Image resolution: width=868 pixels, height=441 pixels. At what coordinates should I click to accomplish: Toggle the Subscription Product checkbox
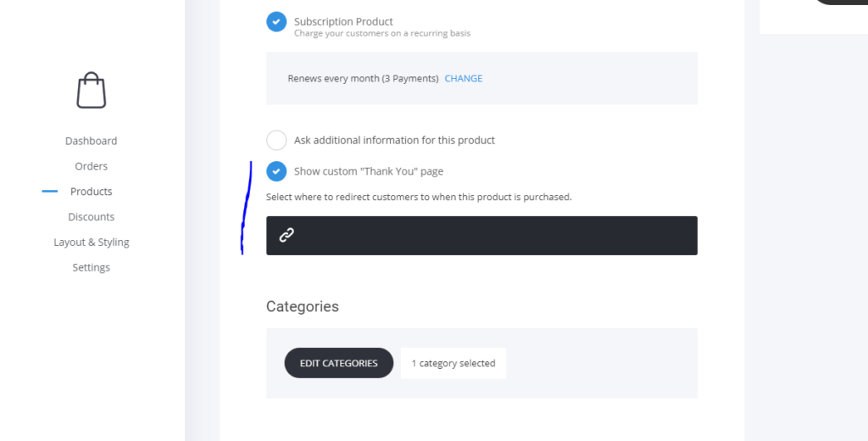276,21
